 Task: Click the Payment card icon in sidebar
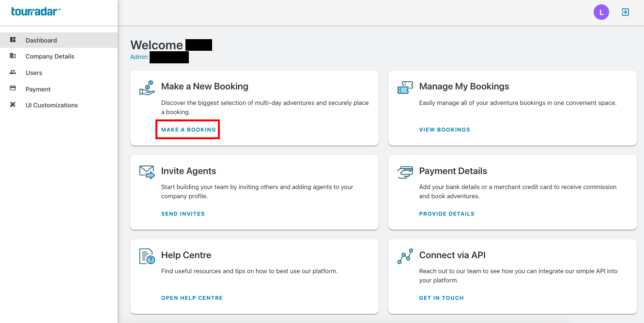(x=13, y=88)
